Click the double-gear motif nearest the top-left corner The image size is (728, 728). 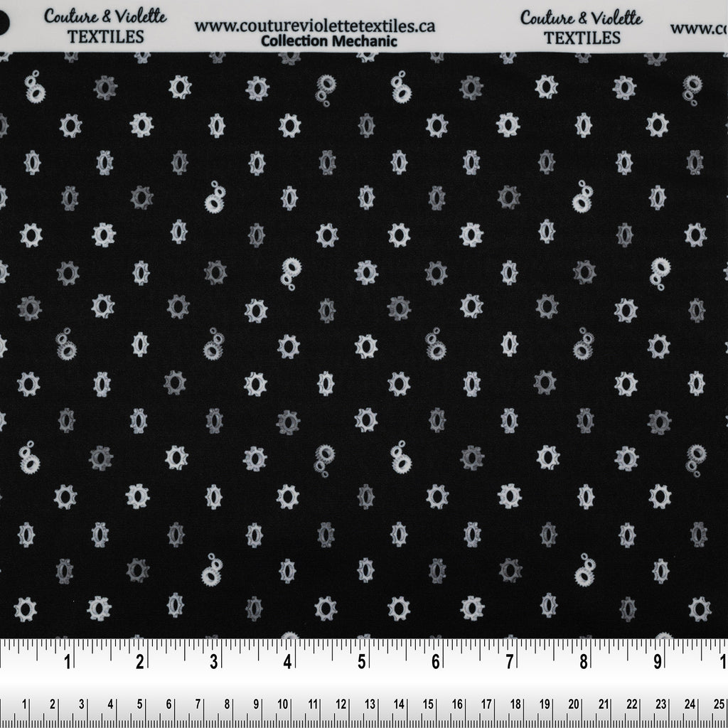[x=35, y=89]
